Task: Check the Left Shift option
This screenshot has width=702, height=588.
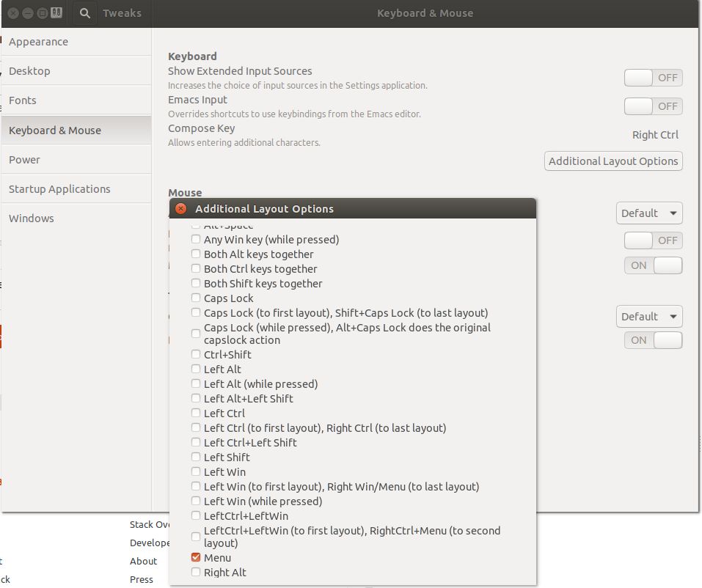Action: click(196, 457)
